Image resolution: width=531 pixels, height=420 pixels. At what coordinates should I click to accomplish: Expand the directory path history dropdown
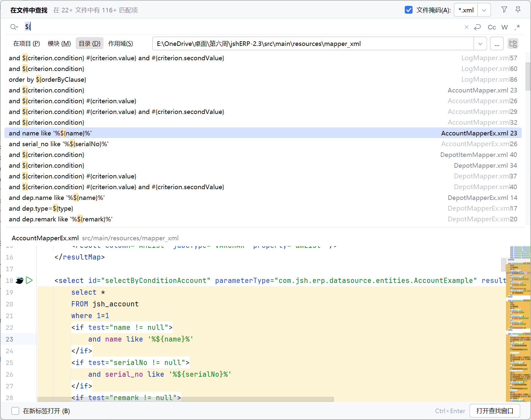pyautogui.click(x=480, y=44)
